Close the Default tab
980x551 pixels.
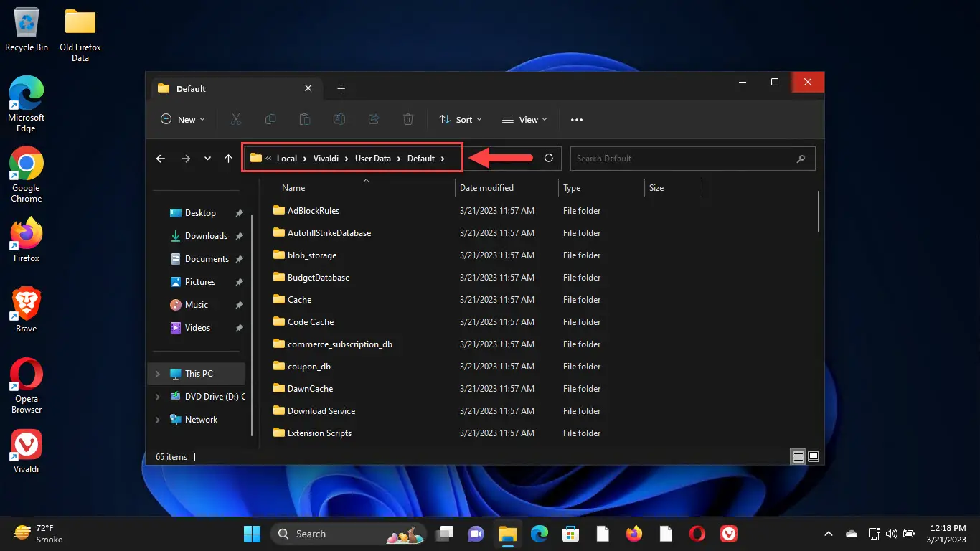pyautogui.click(x=308, y=89)
